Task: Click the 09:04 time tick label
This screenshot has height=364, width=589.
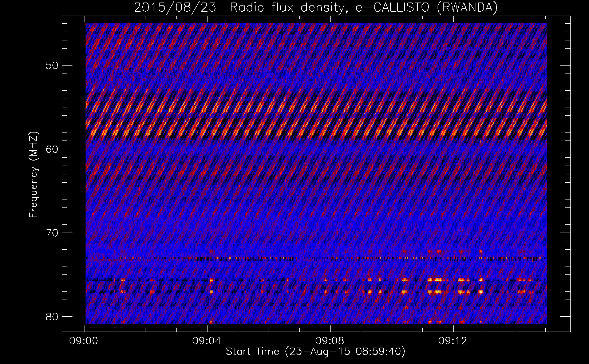Action: pos(207,341)
